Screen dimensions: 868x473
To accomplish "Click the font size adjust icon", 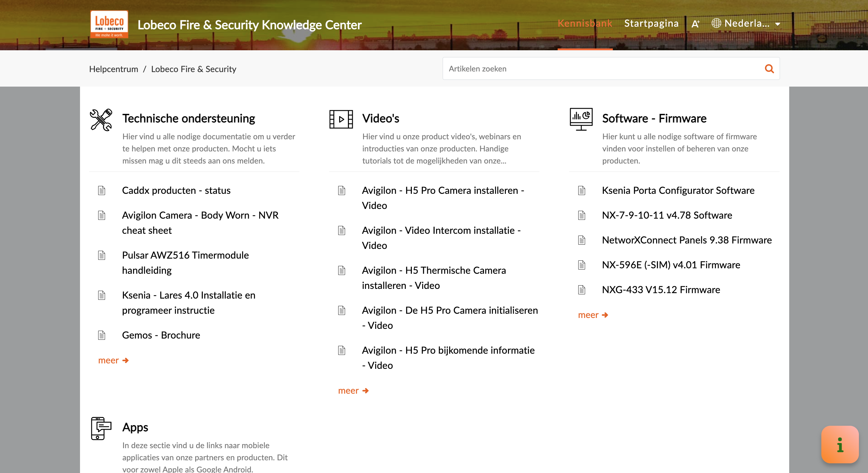I will tap(696, 24).
